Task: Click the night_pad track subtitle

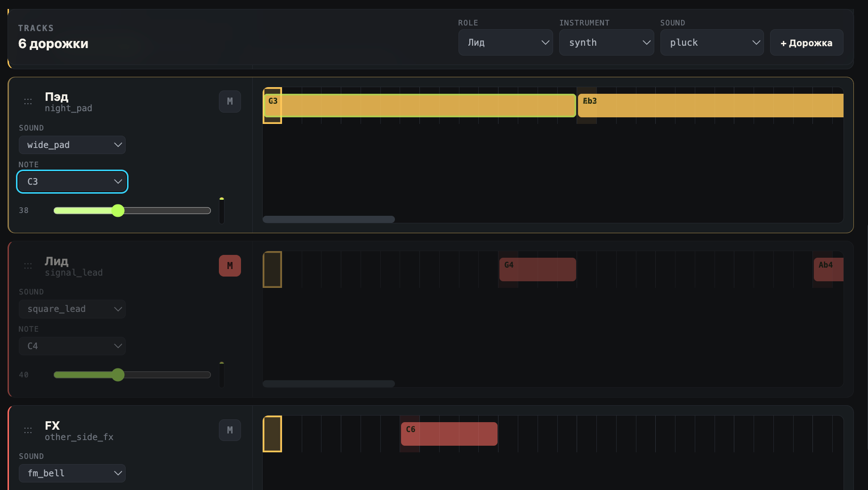Action: click(68, 108)
